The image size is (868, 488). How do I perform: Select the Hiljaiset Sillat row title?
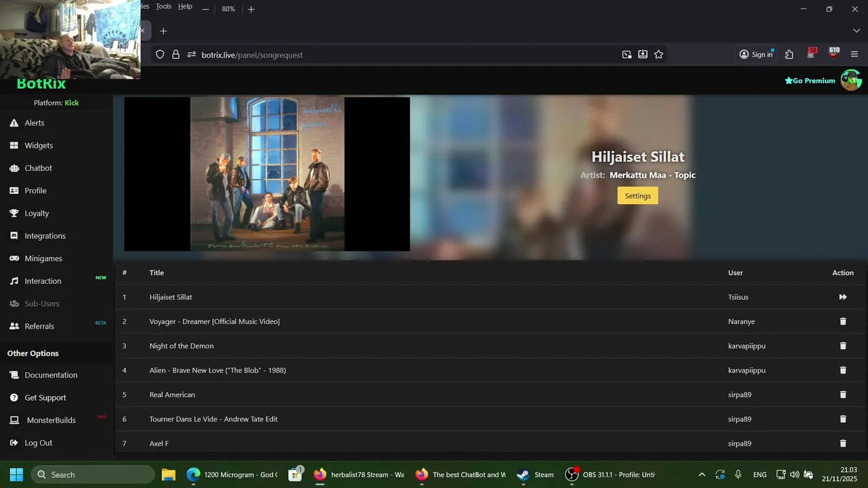[x=171, y=297]
